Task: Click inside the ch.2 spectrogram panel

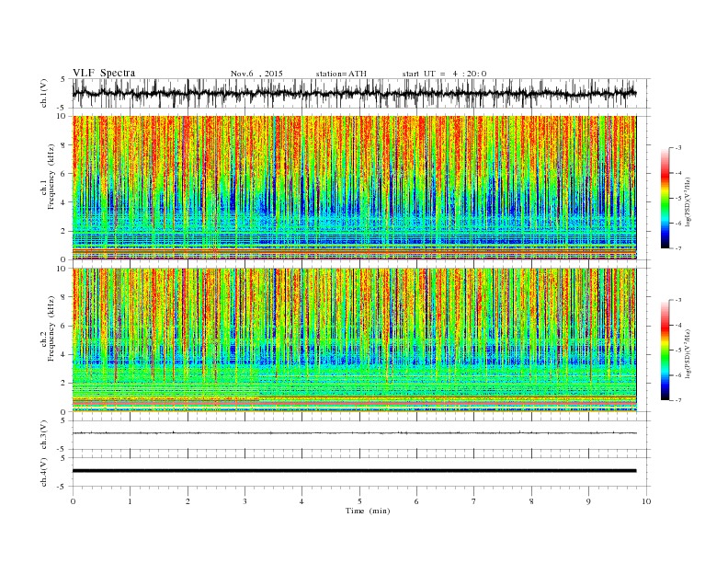Action: (354, 340)
